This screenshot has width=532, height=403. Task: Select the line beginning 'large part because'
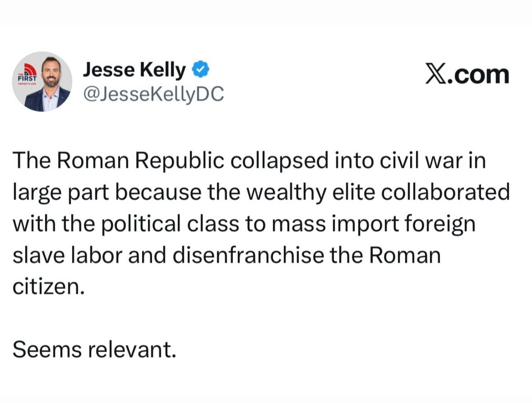261,192
